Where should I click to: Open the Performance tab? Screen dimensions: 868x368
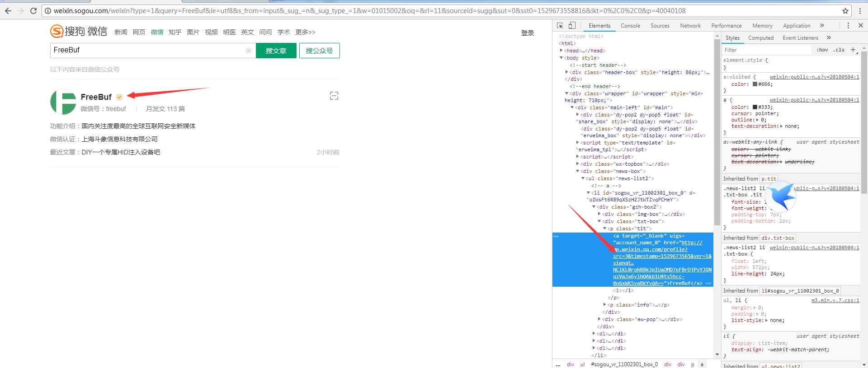point(726,26)
